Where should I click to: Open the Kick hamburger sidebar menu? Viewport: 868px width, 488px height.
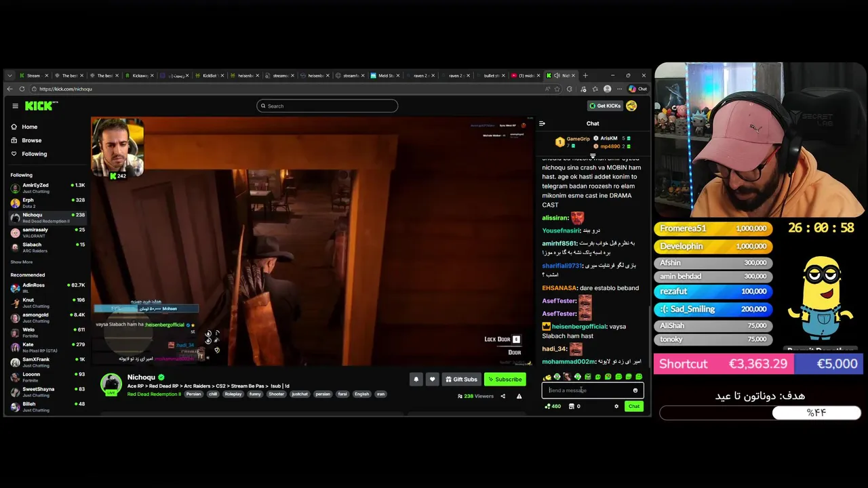tap(15, 106)
